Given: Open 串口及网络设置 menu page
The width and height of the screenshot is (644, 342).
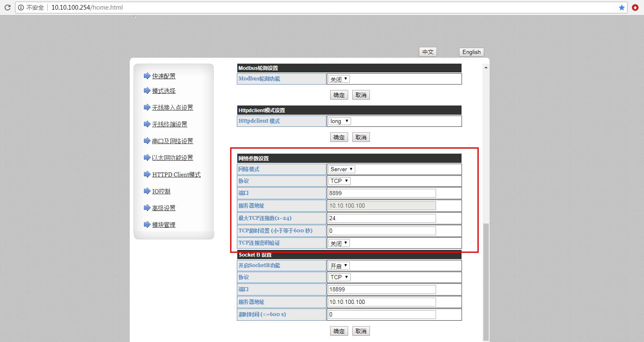Looking at the screenshot, I should pos(172,141).
